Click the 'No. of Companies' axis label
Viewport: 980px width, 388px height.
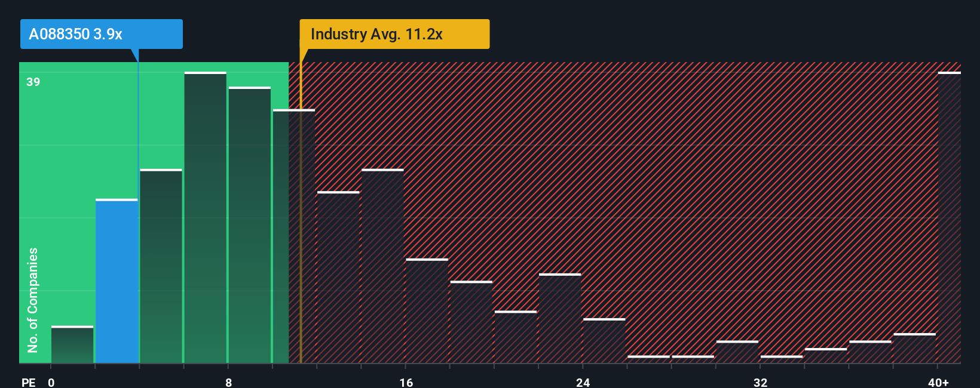(33, 300)
